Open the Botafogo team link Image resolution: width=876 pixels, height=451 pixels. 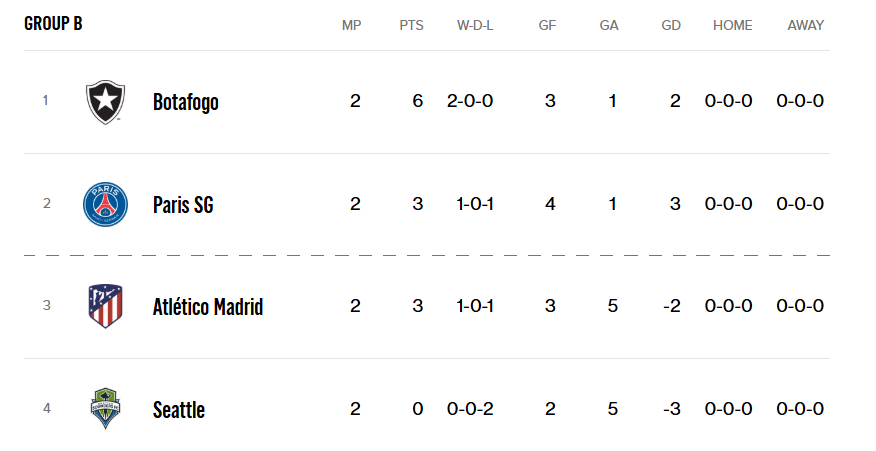click(x=185, y=102)
